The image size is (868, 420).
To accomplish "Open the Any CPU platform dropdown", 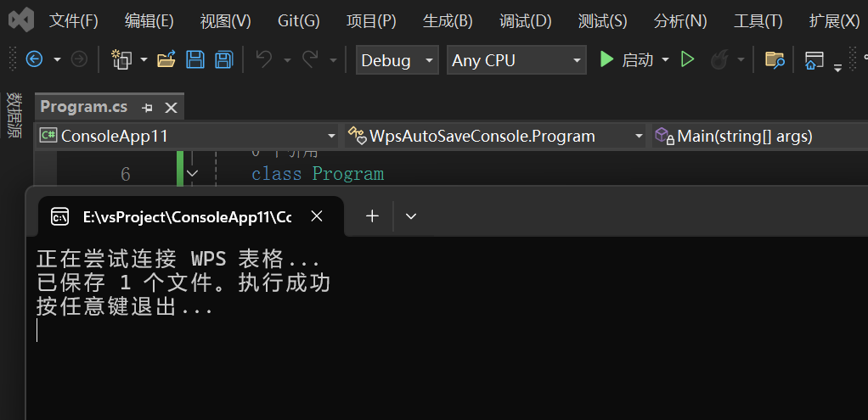I will tap(516, 60).
